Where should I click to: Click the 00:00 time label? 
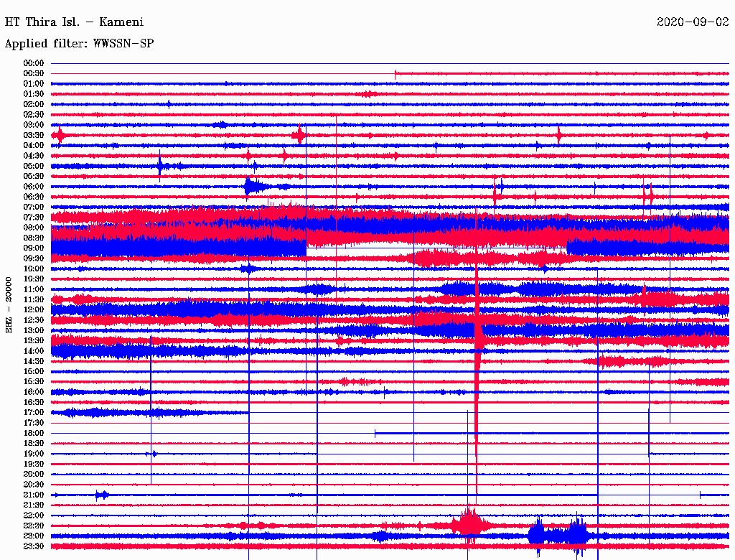click(34, 63)
